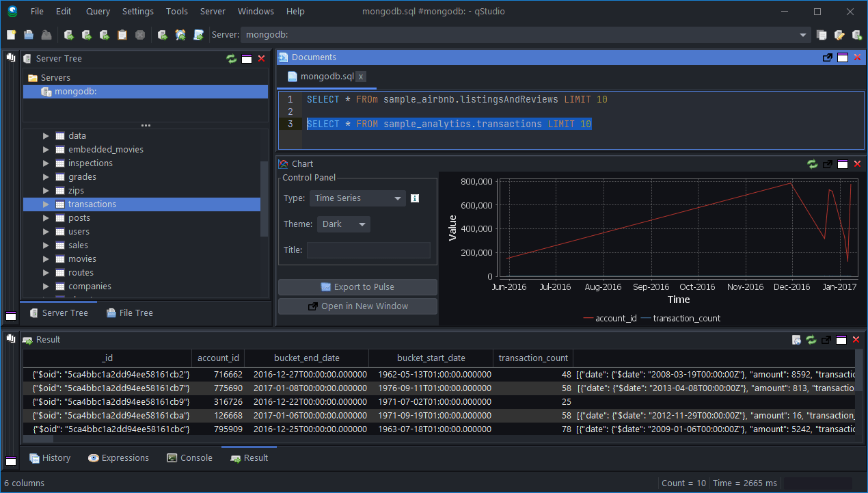
Task: Open the Server selection dropdown
Action: coord(803,35)
